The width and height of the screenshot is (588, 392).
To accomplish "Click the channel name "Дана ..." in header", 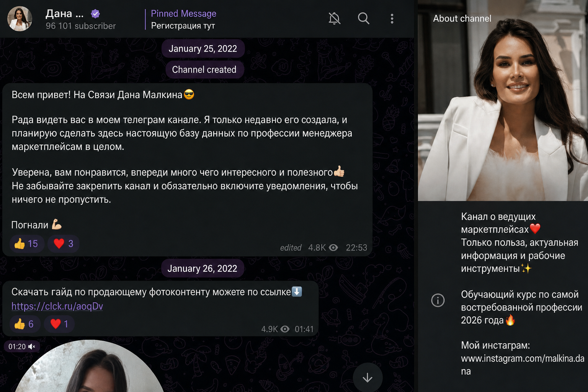I will tap(65, 14).
